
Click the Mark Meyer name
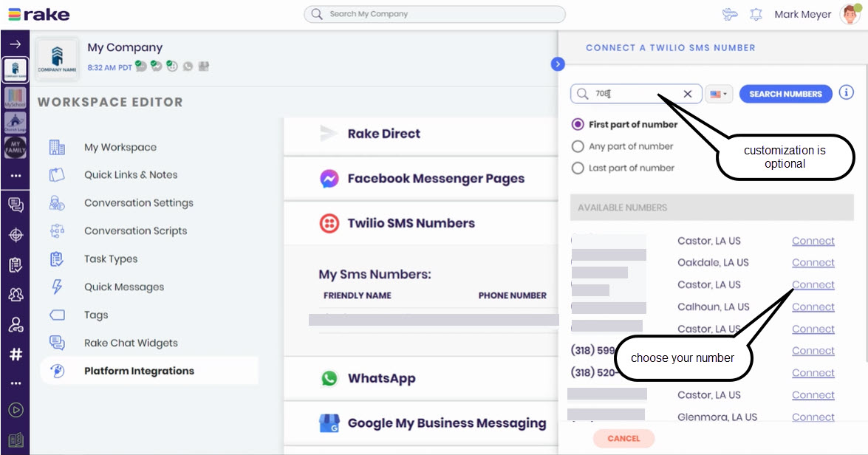click(803, 14)
